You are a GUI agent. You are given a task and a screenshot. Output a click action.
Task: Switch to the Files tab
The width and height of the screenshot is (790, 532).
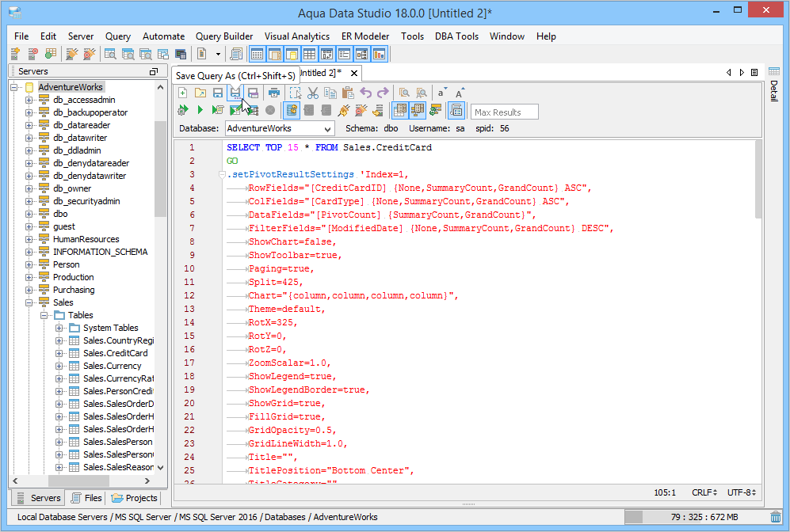(x=86, y=498)
